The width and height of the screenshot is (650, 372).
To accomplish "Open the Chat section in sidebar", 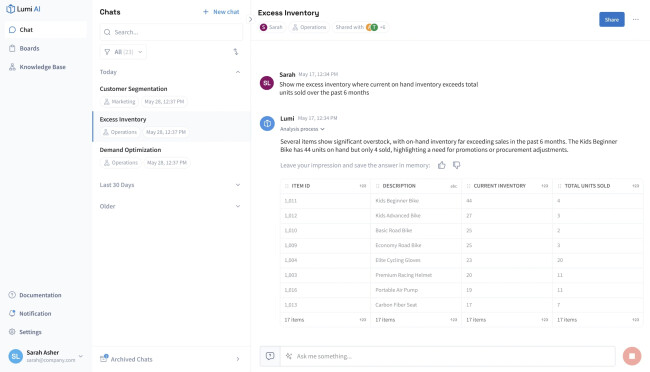I will click(46, 30).
